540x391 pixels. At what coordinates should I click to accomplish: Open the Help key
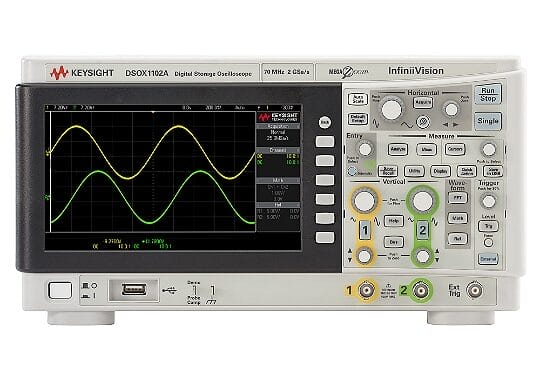click(x=394, y=221)
